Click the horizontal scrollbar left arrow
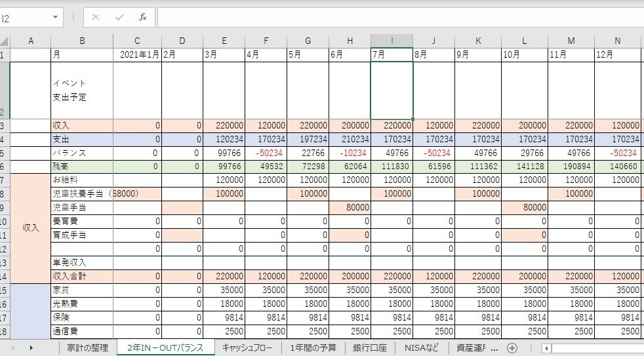This screenshot has width=644, height=356. (x=546, y=348)
